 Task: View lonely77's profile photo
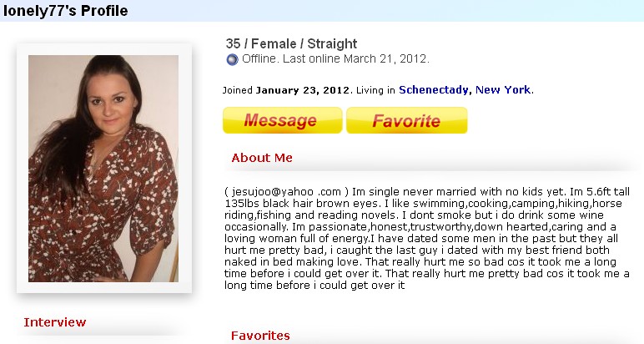pyautogui.click(x=103, y=169)
